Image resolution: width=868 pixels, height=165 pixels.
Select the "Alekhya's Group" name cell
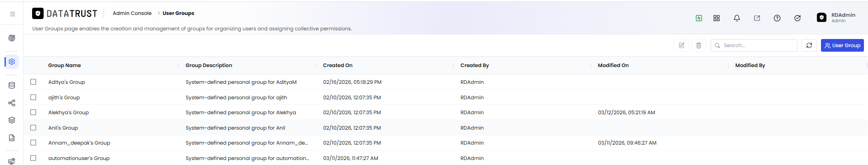(x=68, y=112)
